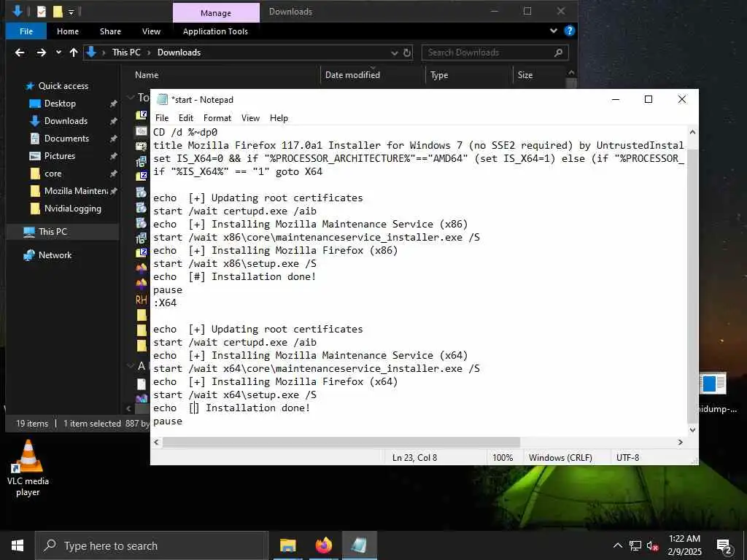
Task: Select the Manage contextual tab
Action: [x=216, y=13]
